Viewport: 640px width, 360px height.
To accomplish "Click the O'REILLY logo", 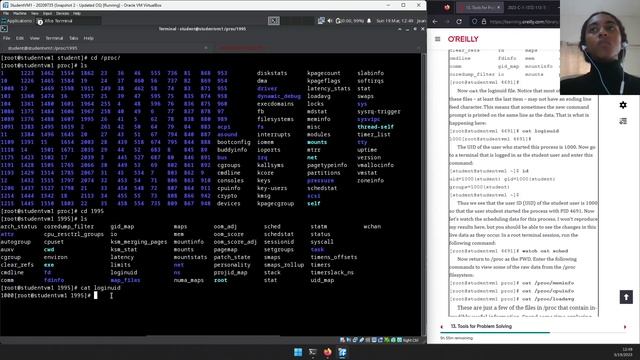I will click(463, 39).
